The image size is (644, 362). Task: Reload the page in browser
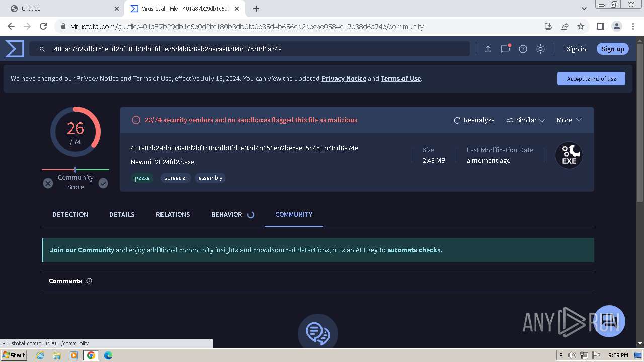[43, 26]
